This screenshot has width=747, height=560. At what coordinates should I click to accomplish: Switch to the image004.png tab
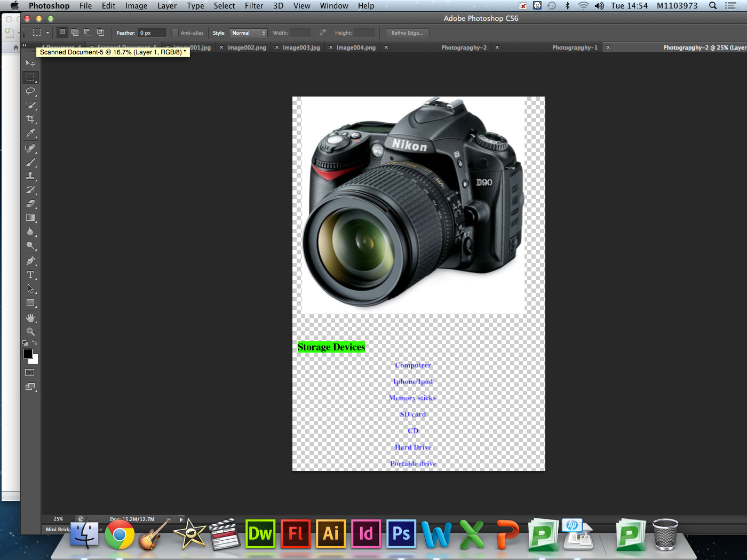pos(356,47)
